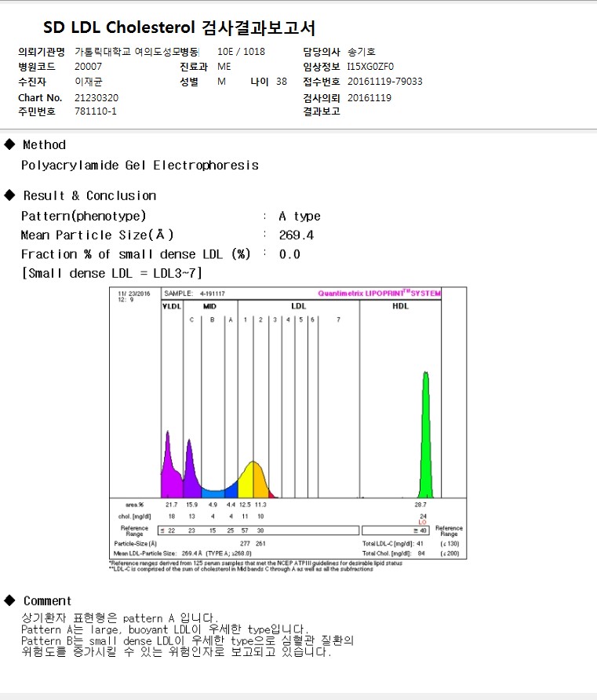This screenshot has width=597, height=700.
Task: Select the patient name 이재균
Action: tap(89, 82)
